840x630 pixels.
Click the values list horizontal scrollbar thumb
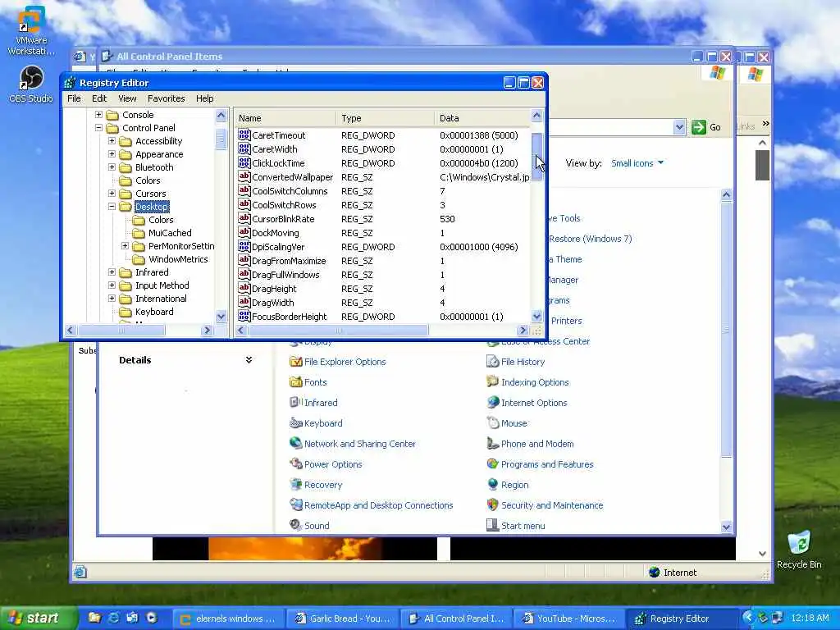[337, 331]
